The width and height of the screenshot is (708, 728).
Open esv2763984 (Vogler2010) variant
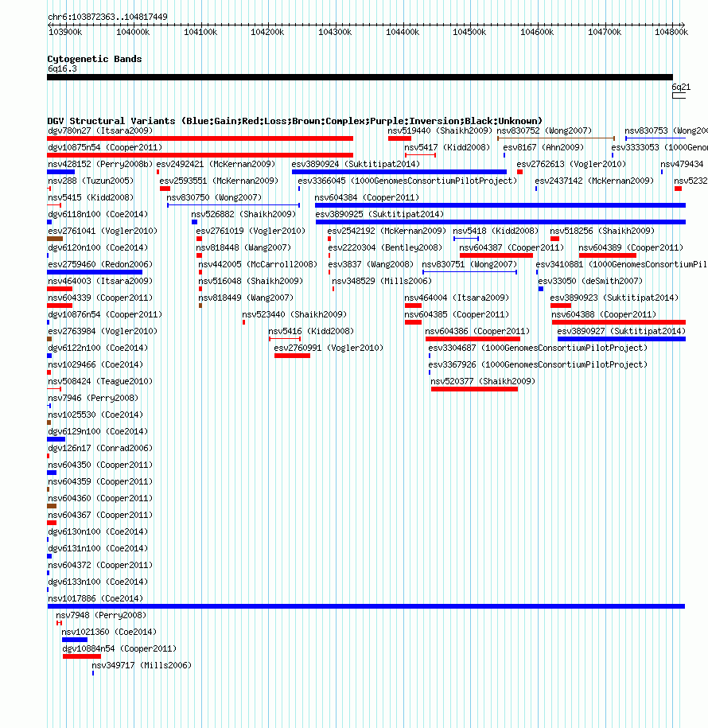tap(103, 332)
